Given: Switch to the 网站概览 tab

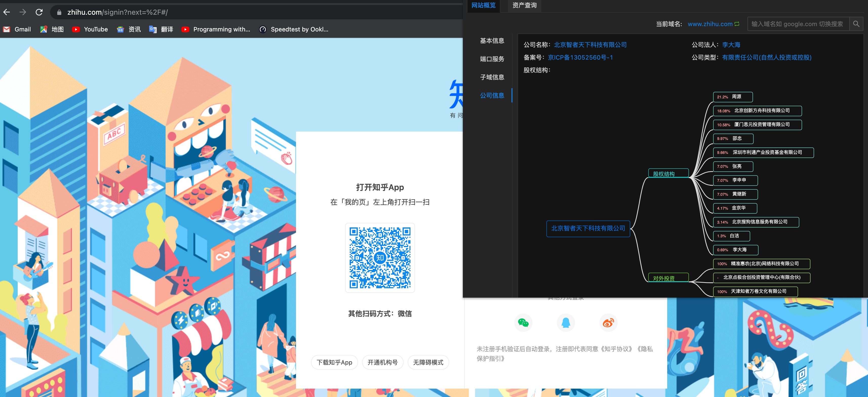Looking at the screenshot, I should 484,5.
